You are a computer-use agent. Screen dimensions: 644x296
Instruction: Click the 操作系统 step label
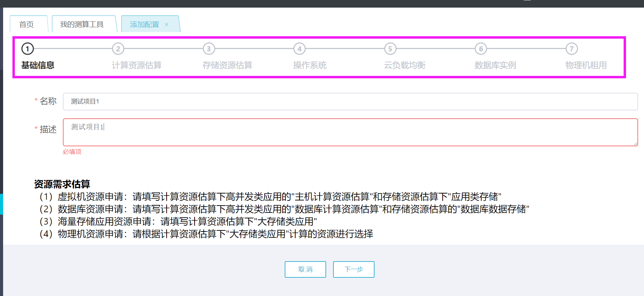pos(310,65)
